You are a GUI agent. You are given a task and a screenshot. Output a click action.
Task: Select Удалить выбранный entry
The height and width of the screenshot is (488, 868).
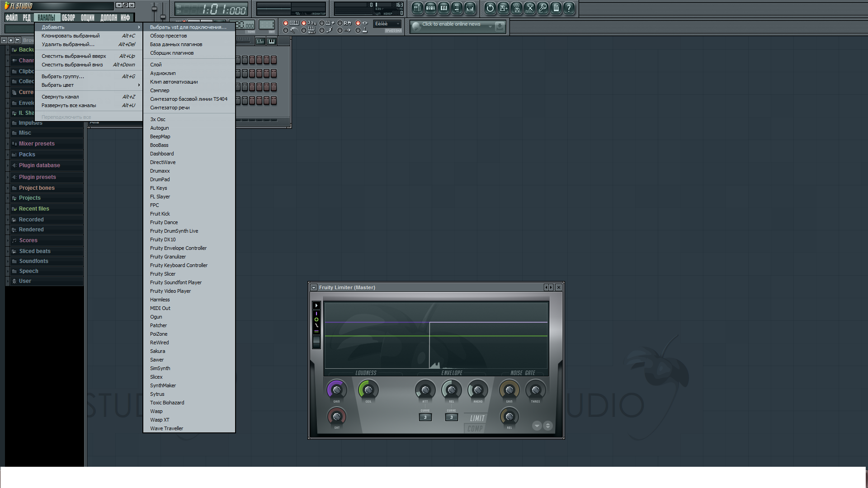click(89, 44)
